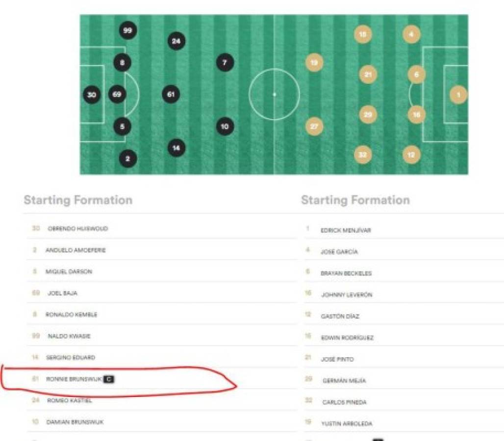This screenshot has height=441, width=504.
Task: Click the center spot of the pitch
Action: [x=274, y=94]
